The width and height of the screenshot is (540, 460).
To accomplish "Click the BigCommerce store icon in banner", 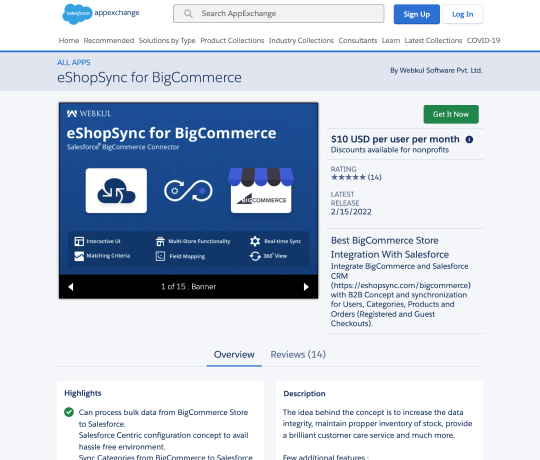I will coord(261,190).
